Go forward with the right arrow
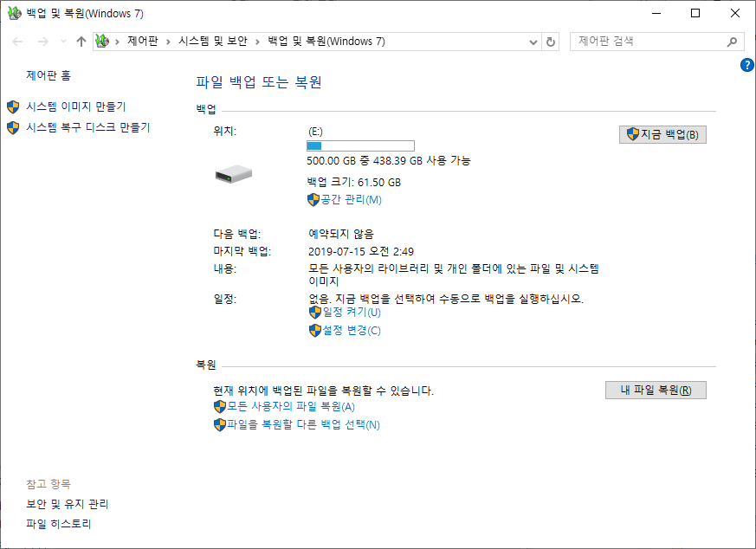 [43, 42]
